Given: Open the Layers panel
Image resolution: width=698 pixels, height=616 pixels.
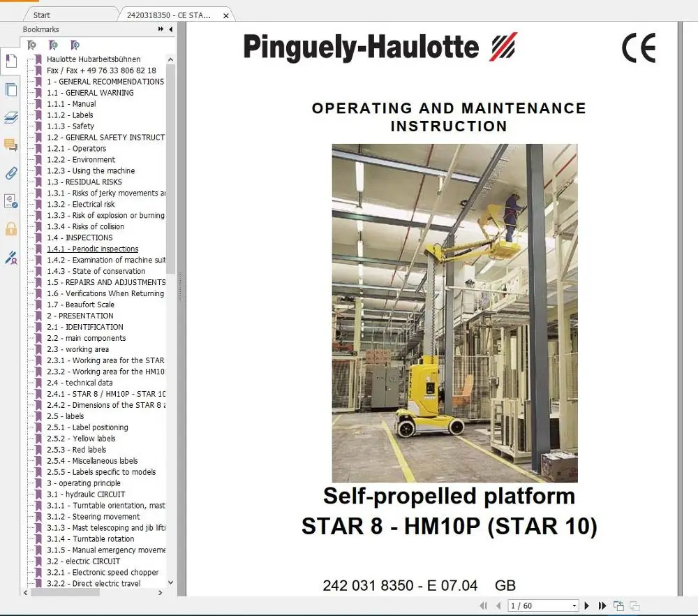Looking at the screenshot, I should (10, 117).
